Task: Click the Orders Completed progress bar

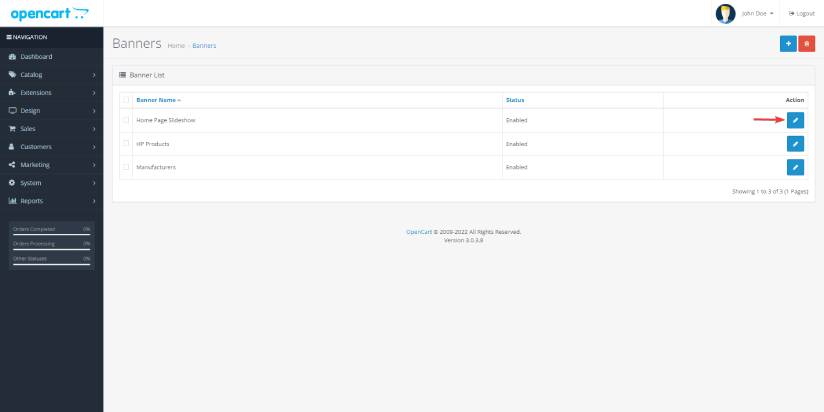Action: tap(51, 233)
